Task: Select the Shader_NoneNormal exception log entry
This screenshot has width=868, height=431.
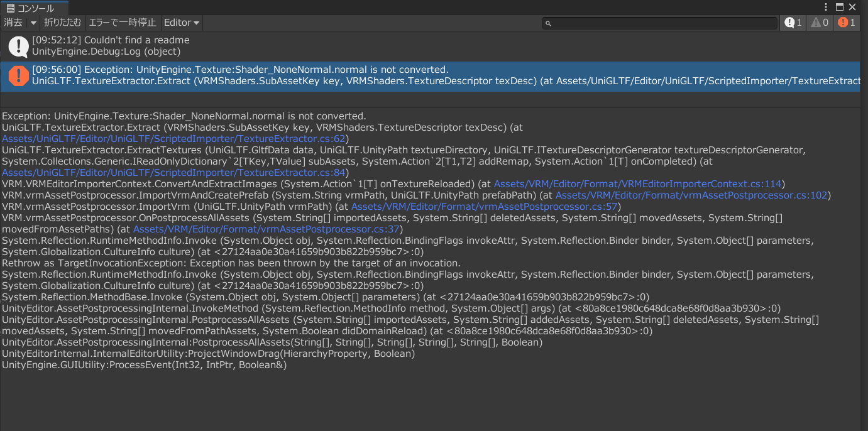Action: tap(430, 76)
